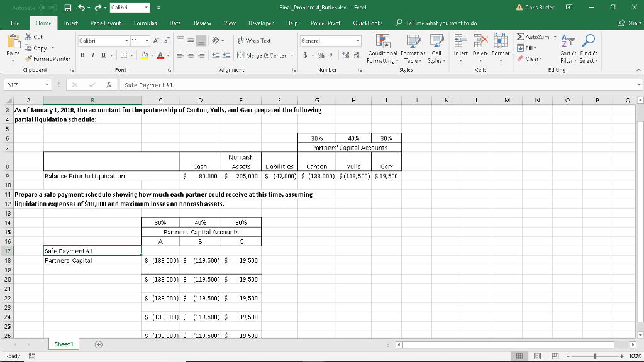The width and height of the screenshot is (644, 362).
Task: Click the AutoSum sigma icon
Action: (520, 37)
